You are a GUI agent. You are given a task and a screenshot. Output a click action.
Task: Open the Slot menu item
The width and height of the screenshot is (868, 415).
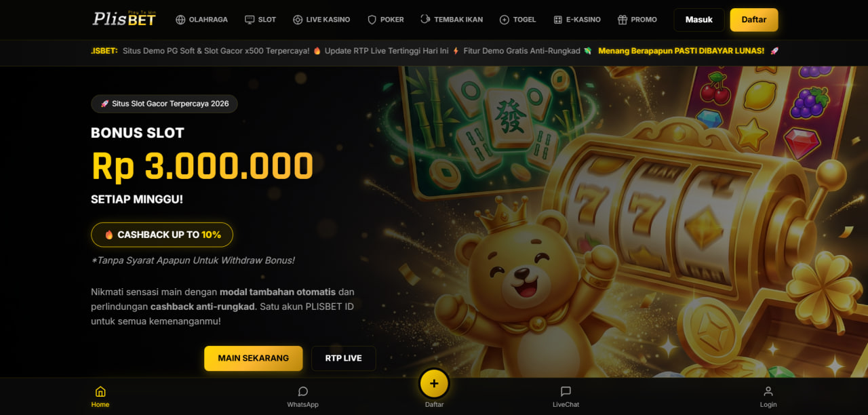[x=260, y=20]
